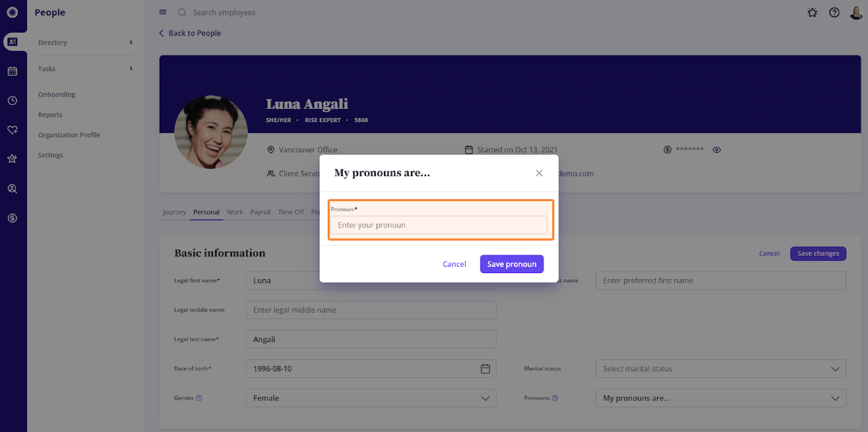Open the Gender dropdown showing Female
This screenshot has height=432, width=868.
(371, 398)
